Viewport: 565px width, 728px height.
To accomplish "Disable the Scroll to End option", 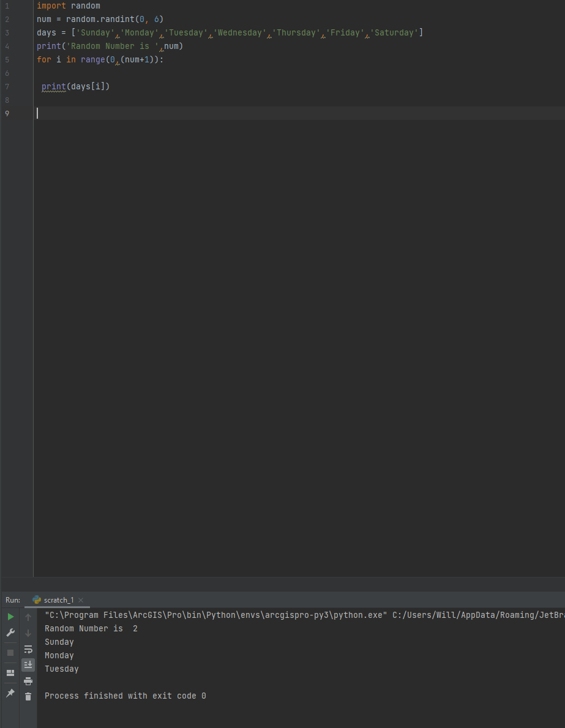I will (x=28, y=665).
